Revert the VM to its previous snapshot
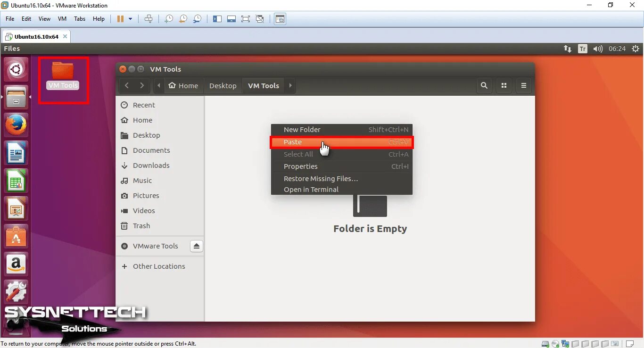The height and width of the screenshot is (348, 644). point(183,19)
